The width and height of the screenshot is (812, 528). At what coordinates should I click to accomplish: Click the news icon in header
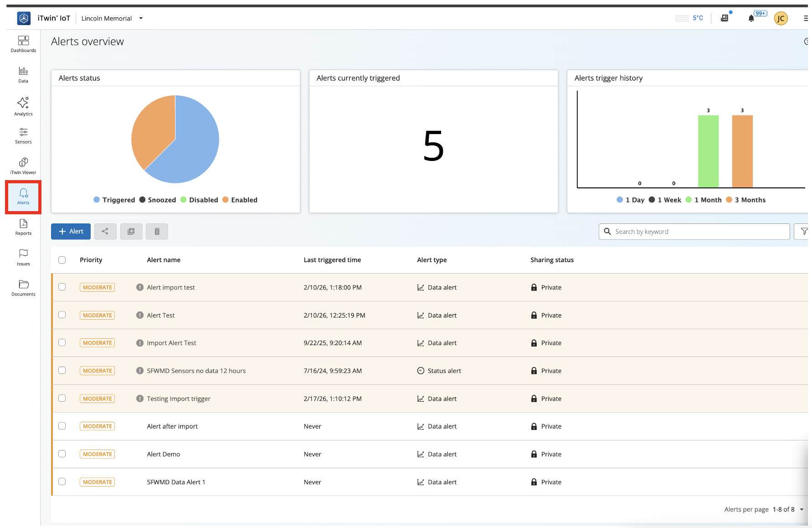[725, 18]
